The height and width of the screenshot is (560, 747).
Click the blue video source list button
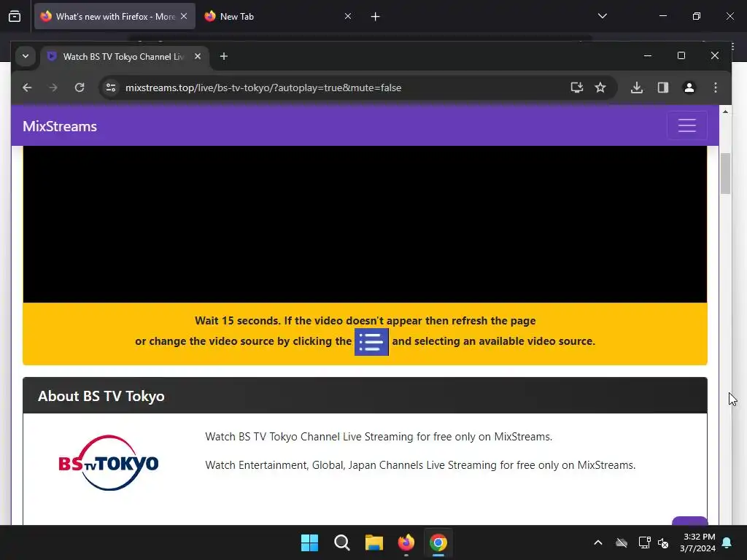click(371, 341)
